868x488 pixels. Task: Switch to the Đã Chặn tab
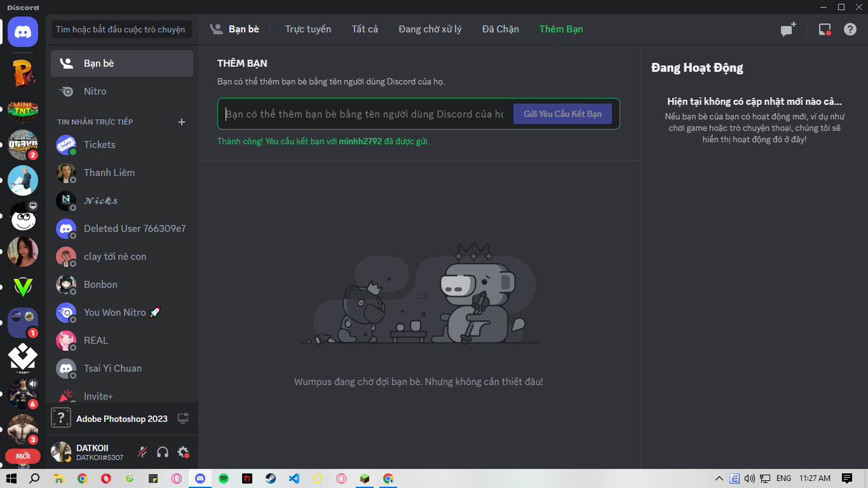click(501, 29)
